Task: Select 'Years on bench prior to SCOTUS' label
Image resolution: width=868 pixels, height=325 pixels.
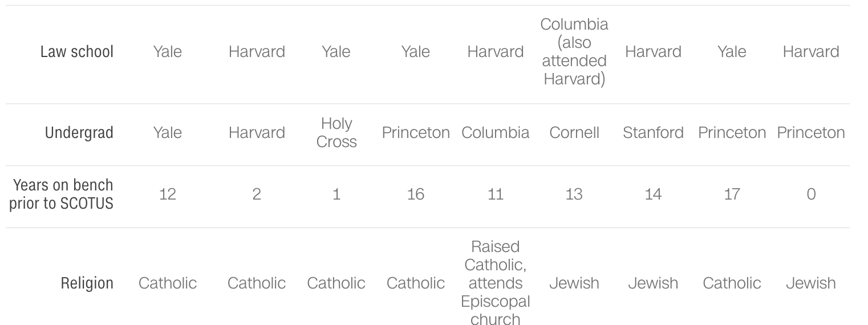Action: tap(61, 194)
